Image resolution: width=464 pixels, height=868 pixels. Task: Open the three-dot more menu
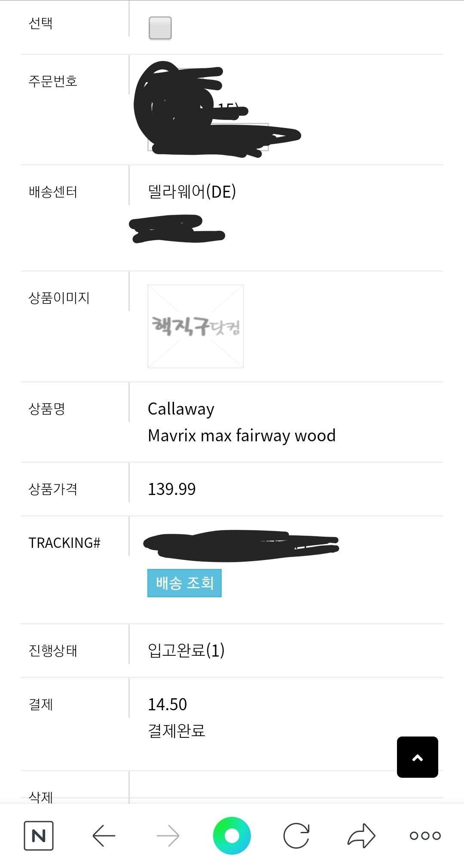pyautogui.click(x=425, y=835)
